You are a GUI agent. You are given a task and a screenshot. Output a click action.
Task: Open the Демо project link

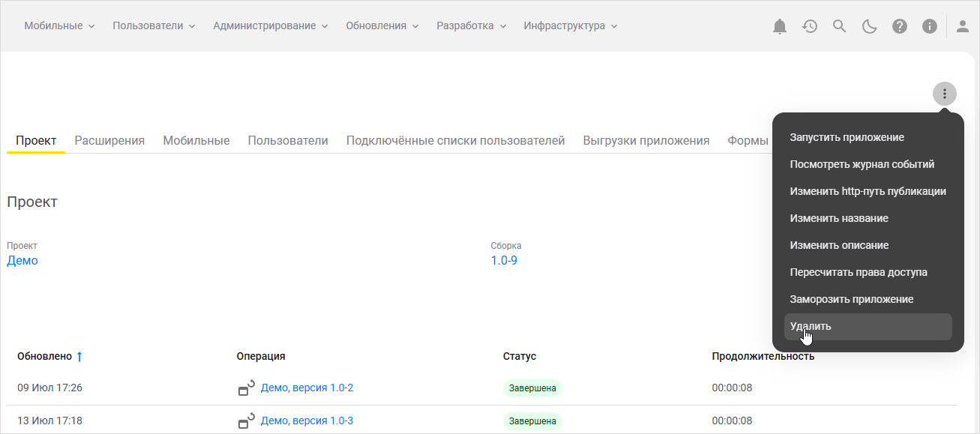point(22,261)
